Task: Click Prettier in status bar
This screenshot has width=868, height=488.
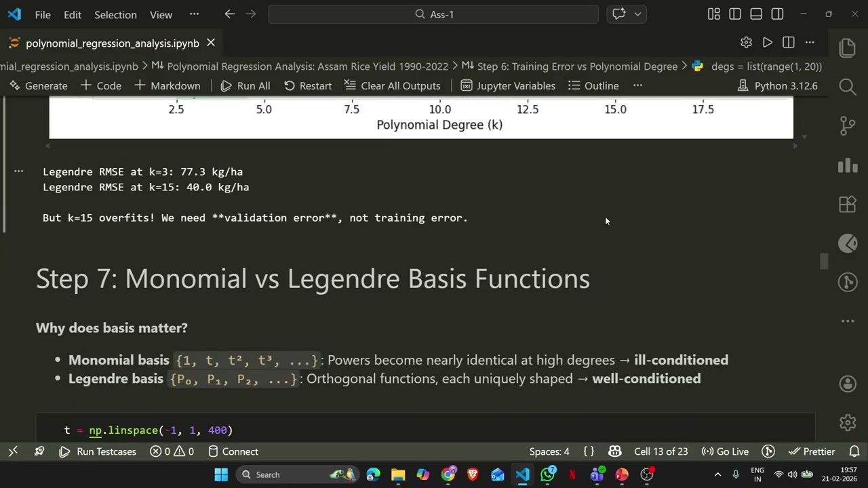Action: 812,451
